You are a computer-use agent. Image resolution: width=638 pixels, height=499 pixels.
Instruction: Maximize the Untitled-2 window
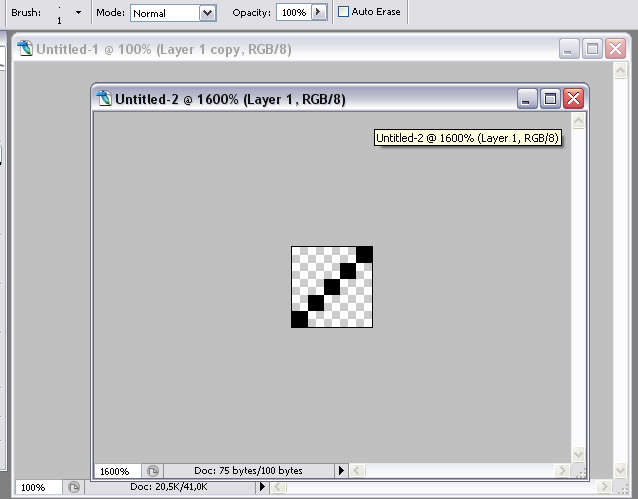550,99
